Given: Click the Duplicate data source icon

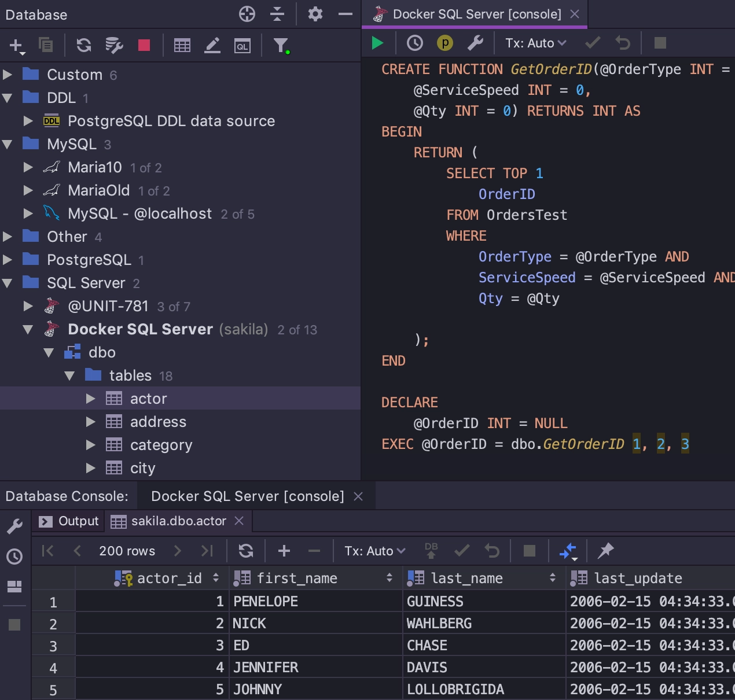Looking at the screenshot, I should click(45, 45).
